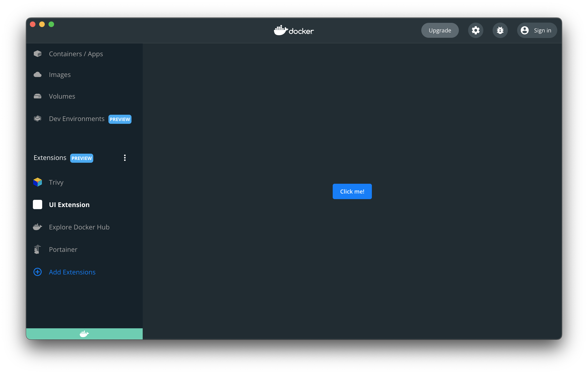Click the Upgrade button
The image size is (588, 374).
(440, 30)
